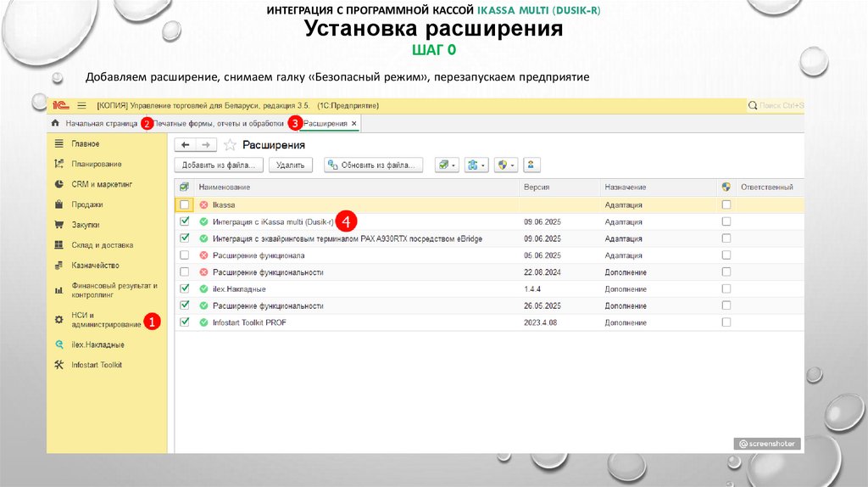Sort by Ответственный column header
This screenshot has width=868, height=487.
[x=766, y=188]
